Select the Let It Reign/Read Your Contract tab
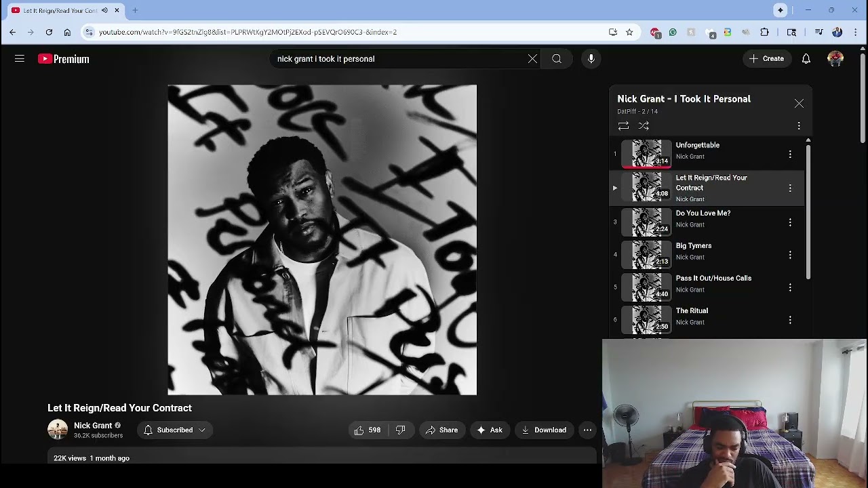The width and height of the screenshot is (868, 488). pos(66,10)
